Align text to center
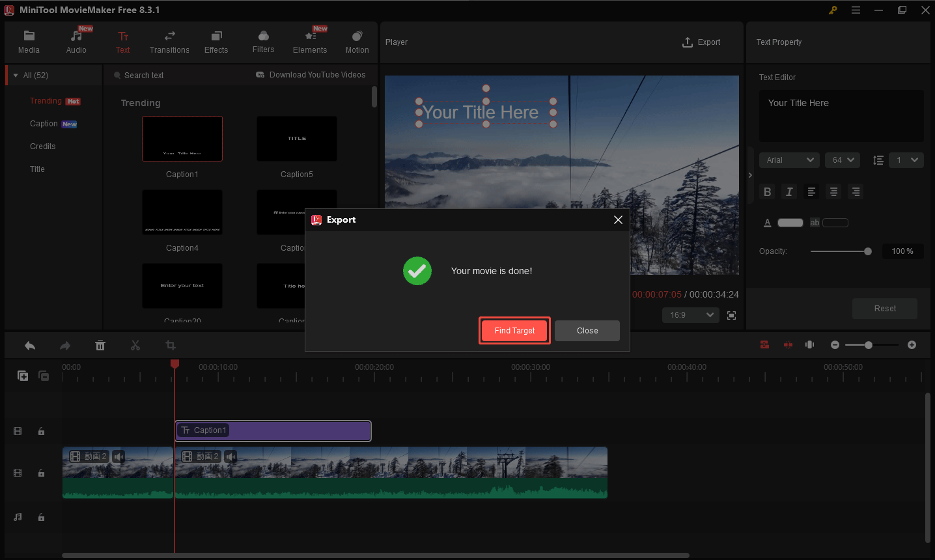 click(833, 191)
